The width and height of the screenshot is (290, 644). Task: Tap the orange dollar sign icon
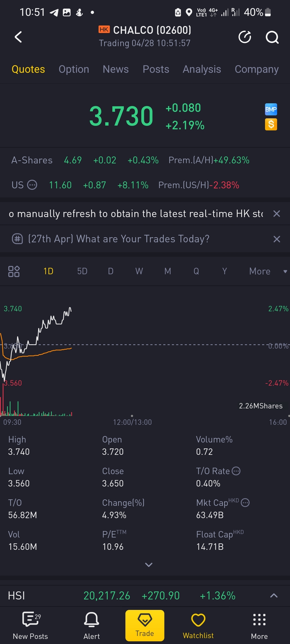click(271, 125)
